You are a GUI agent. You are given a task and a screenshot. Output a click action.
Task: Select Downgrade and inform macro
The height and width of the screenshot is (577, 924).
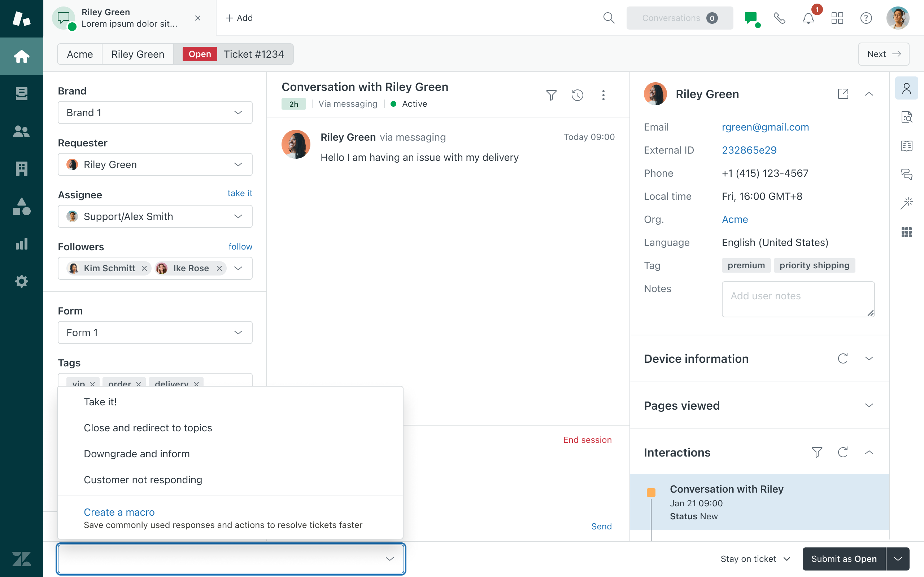pyautogui.click(x=137, y=454)
